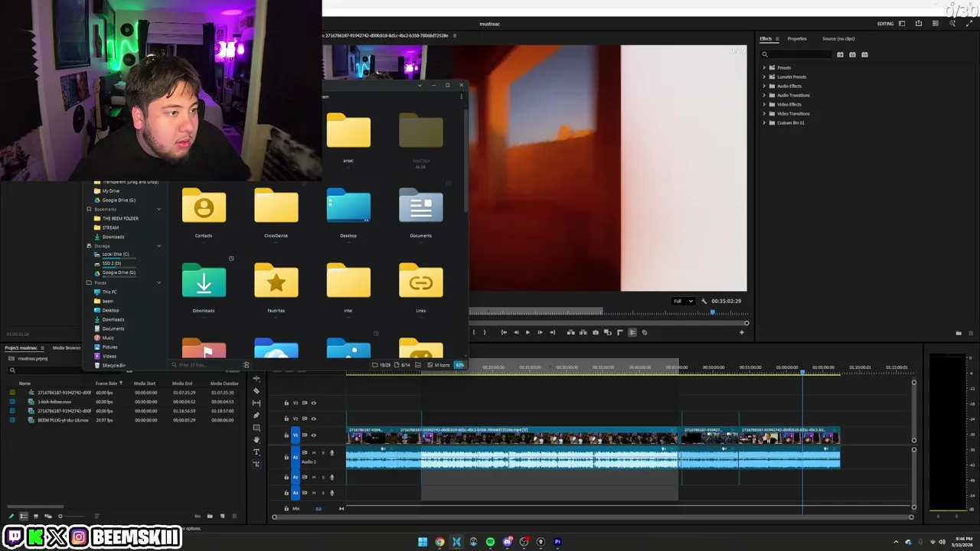Image resolution: width=980 pixels, height=551 pixels.
Task: Open the EDITING workspace label
Action: (885, 24)
